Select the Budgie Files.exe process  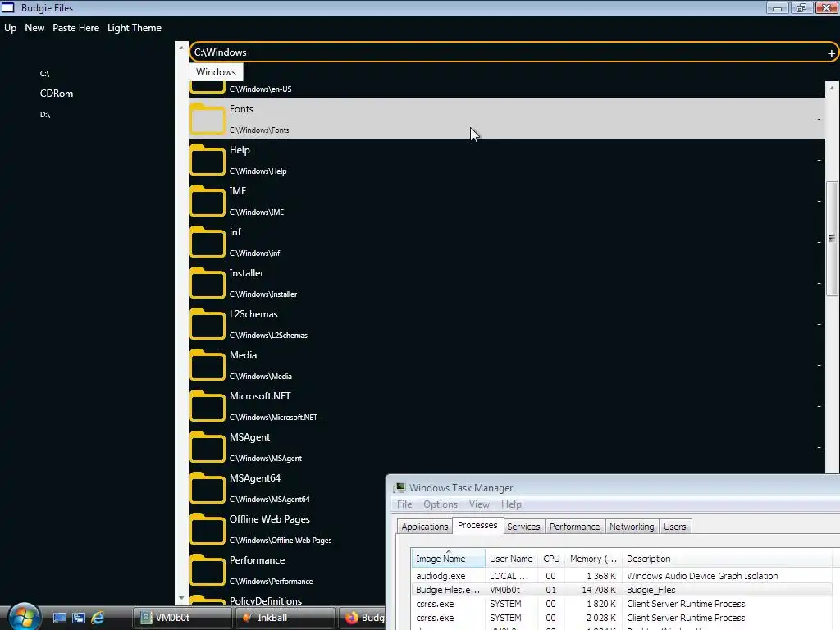pyautogui.click(x=622, y=590)
